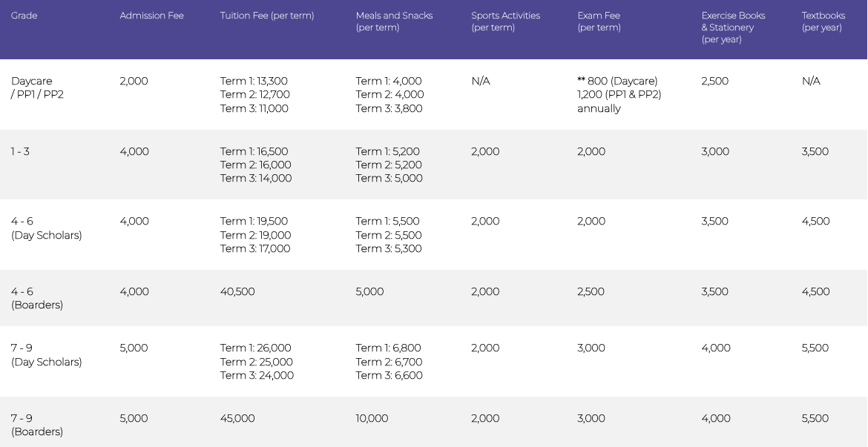This screenshot has height=447, width=868.
Task: Click the Grade column header
Action: tap(24, 16)
